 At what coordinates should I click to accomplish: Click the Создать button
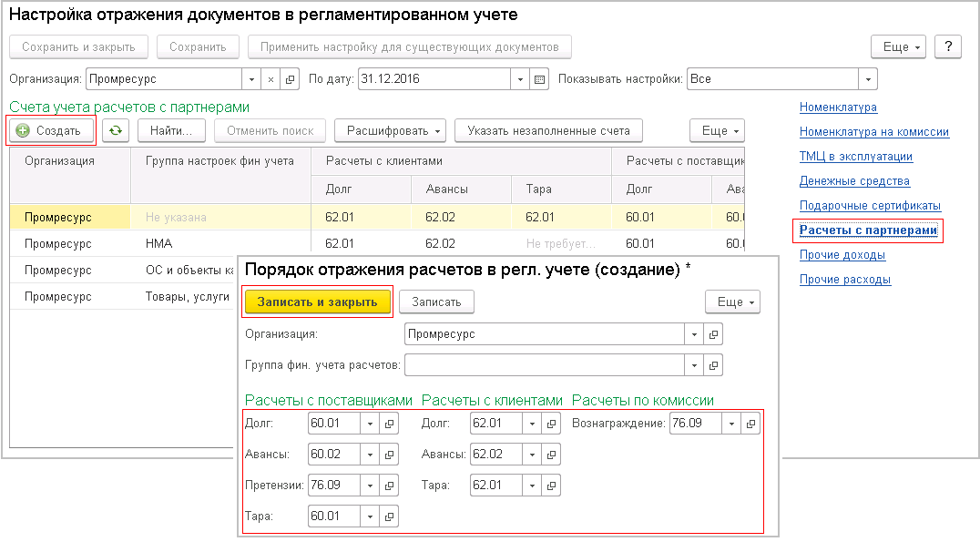point(51,130)
